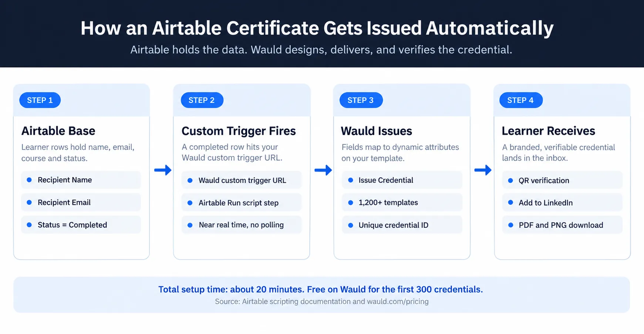
Task: Click the Step 4 description about branded credential
Action: pos(559,153)
